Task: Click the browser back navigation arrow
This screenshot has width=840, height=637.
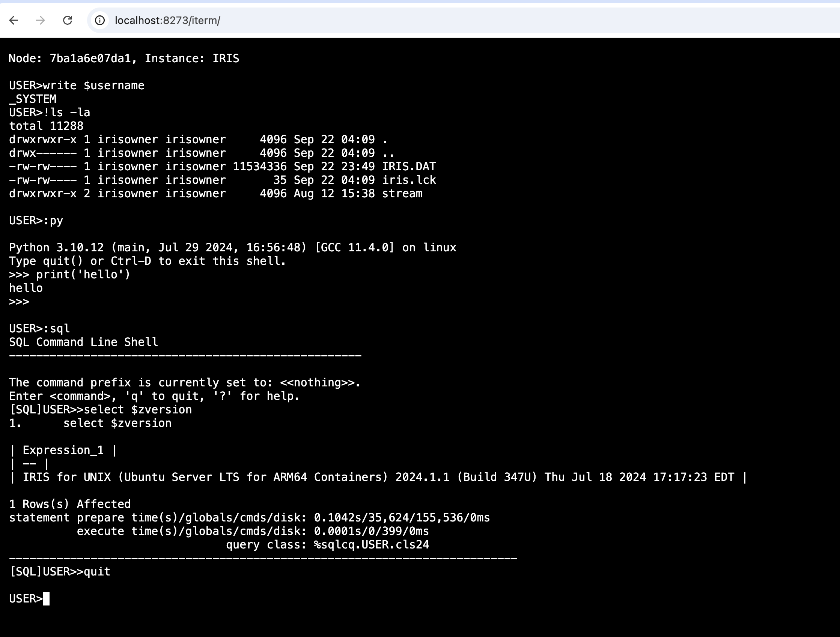Action: 14,20
